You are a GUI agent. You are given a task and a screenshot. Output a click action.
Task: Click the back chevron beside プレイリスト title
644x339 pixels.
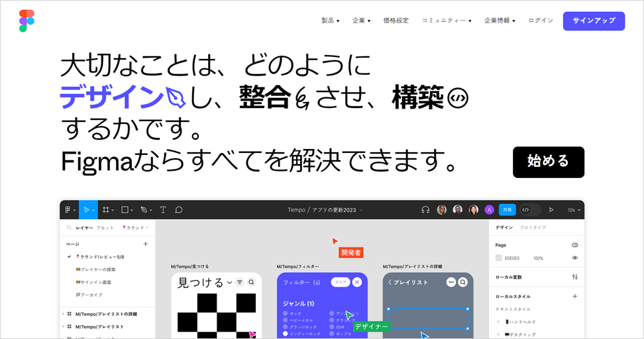click(390, 282)
